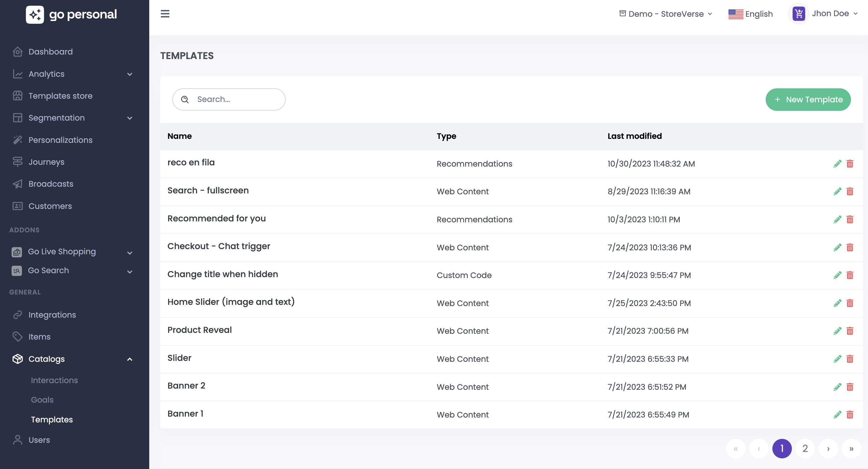Open the Journeys page
868x469 pixels.
[x=46, y=162]
